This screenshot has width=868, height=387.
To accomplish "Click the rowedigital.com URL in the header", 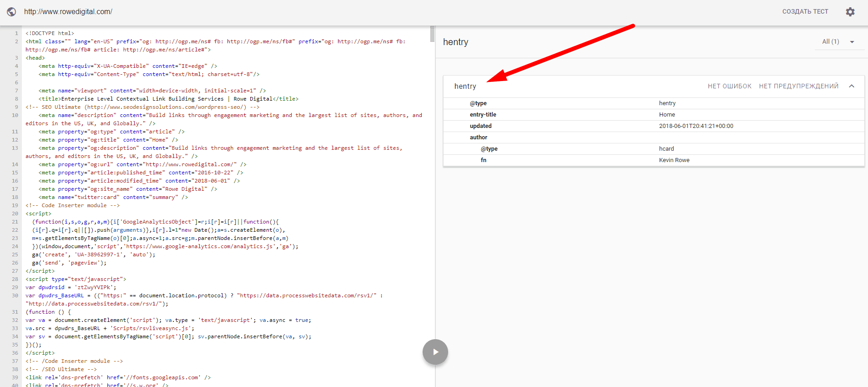I will pyautogui.click(x=68, y=12).
